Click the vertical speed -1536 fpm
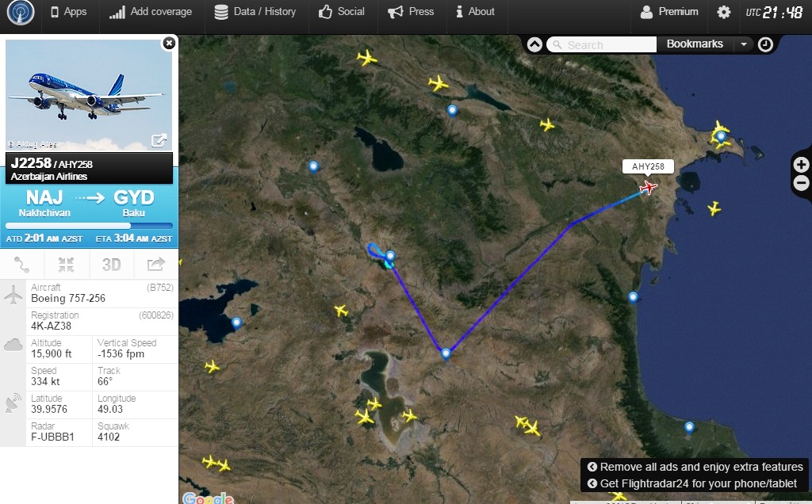Viewport: 812px width, 504px height. 121,354
